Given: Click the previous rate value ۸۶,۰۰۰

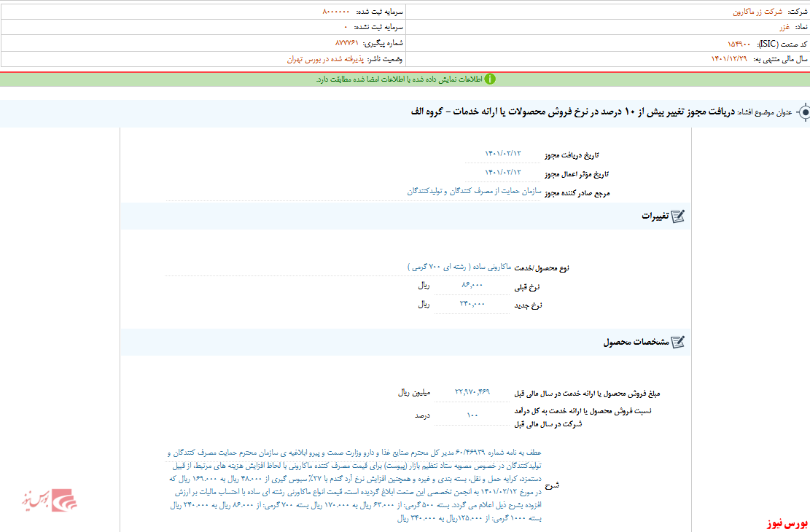Looking at the screenshot, I should 472,285.
